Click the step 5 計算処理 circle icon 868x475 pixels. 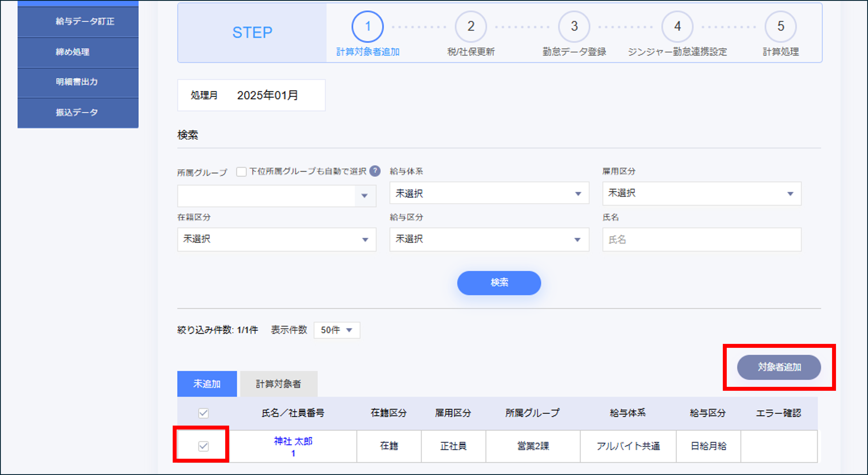[780, 27]
